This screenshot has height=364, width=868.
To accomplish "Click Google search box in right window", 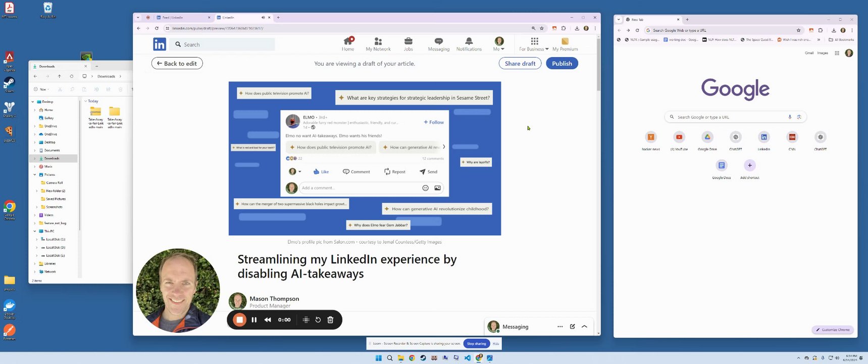I will 735,117.
